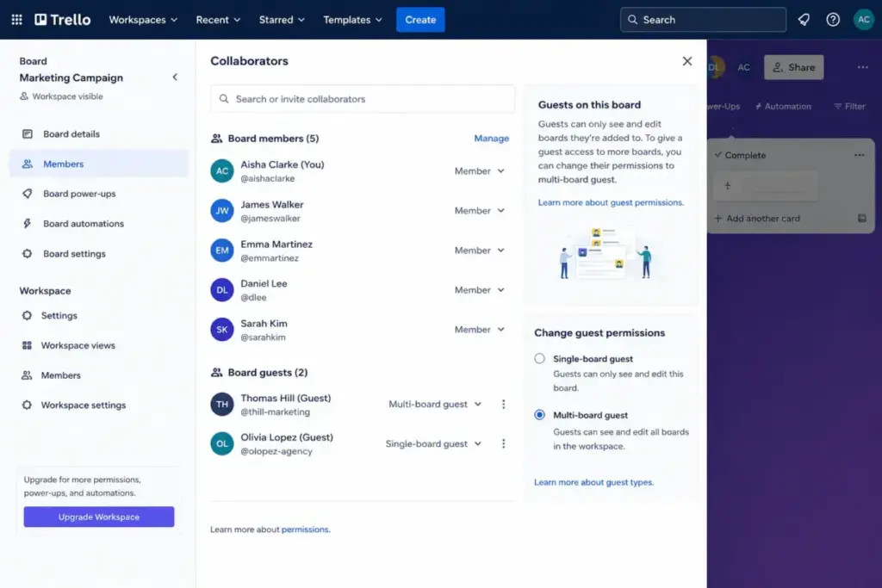This screenshot has width=882, height=588.
Task: Click the card template icon in Complete list
Action: click(861, 218)
